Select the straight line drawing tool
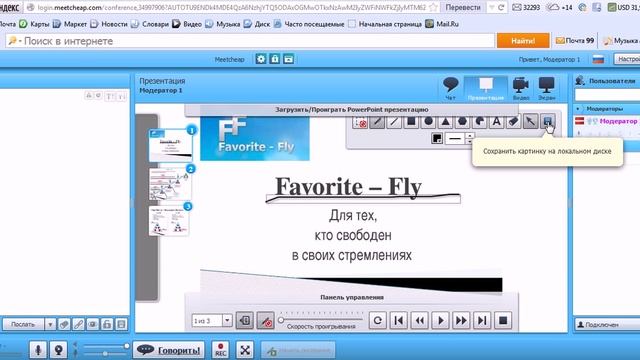640x360 pixels. 394,122
